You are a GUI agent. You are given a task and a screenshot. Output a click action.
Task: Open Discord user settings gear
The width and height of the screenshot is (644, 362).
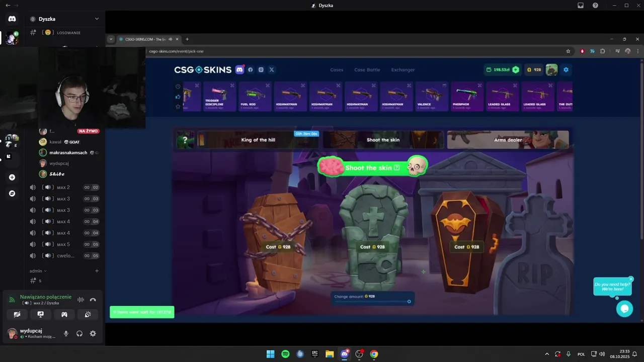point(93,333)
